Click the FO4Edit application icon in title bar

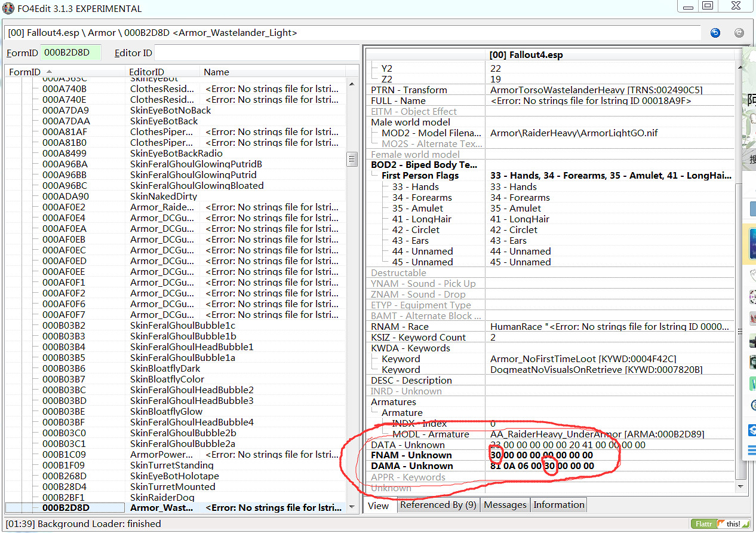tap(8, 8)
